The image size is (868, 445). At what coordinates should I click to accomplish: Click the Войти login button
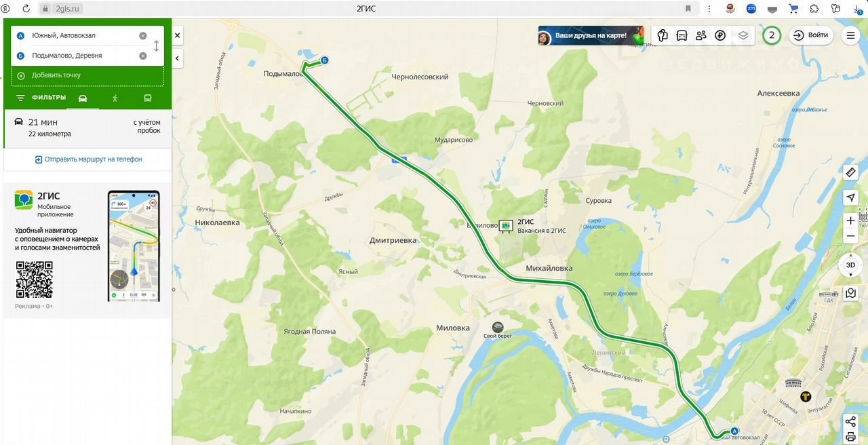tap(811, 35)
